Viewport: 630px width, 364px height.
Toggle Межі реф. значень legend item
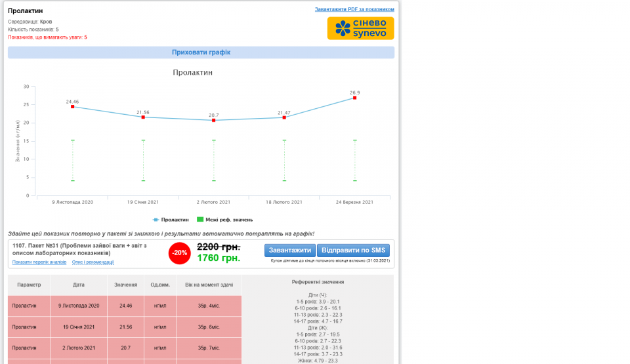pyautogui.click(x=228, y=220)
